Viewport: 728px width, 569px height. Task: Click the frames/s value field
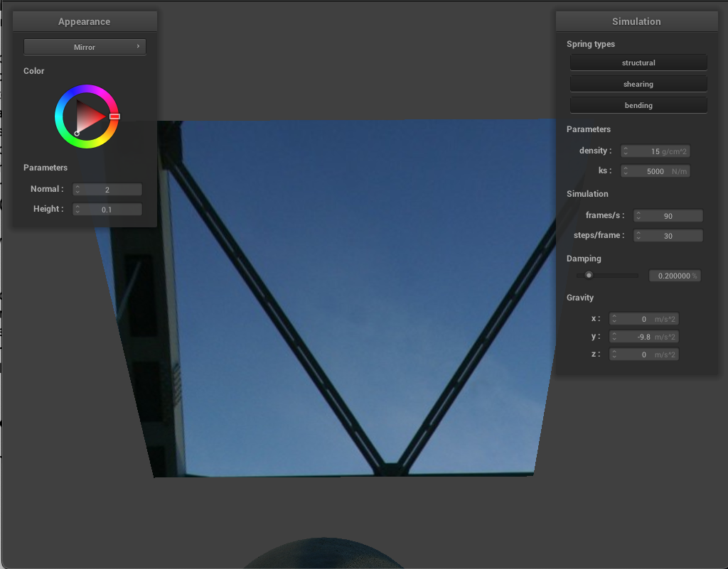668,216
